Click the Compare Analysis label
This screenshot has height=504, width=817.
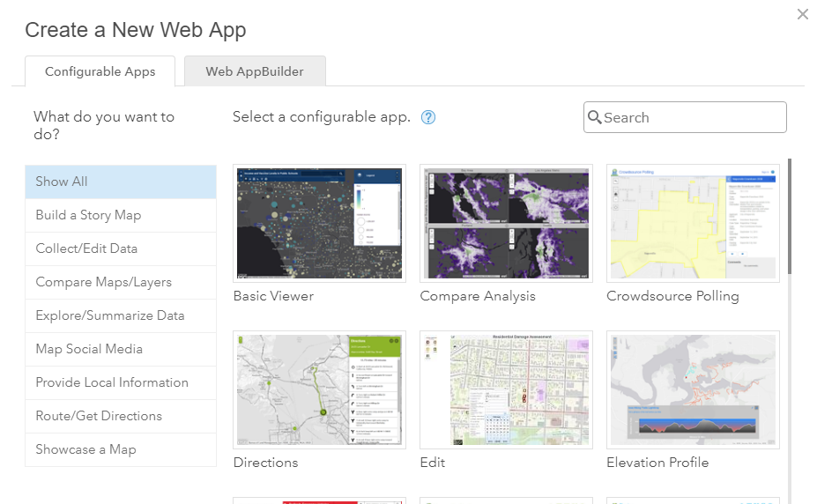(x=478, y=296)
